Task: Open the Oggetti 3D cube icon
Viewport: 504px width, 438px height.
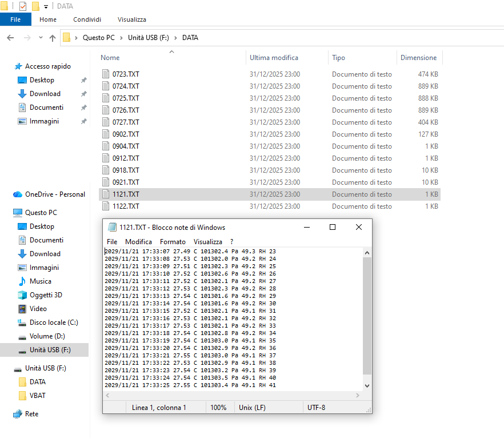Action: [x=22, y=295]
